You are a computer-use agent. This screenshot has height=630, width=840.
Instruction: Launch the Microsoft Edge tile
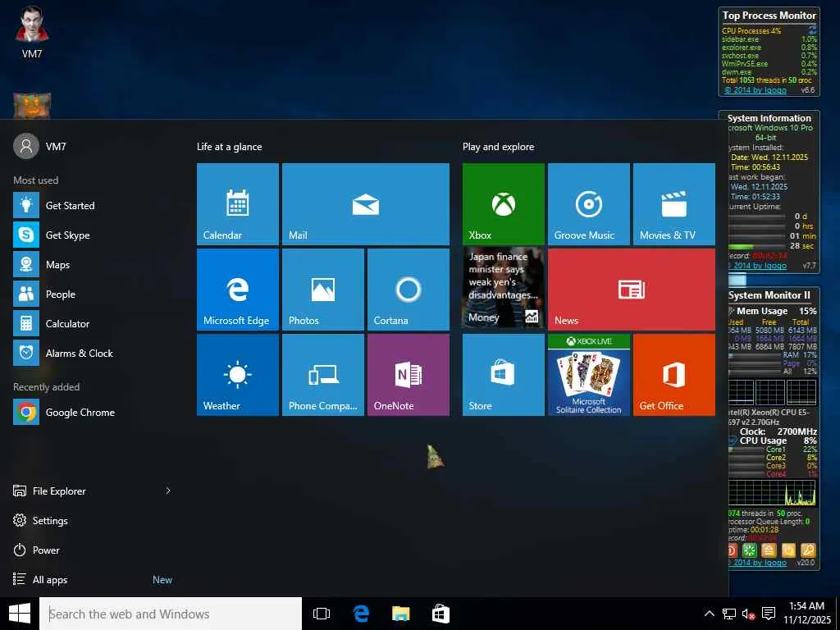pos(237,290)
